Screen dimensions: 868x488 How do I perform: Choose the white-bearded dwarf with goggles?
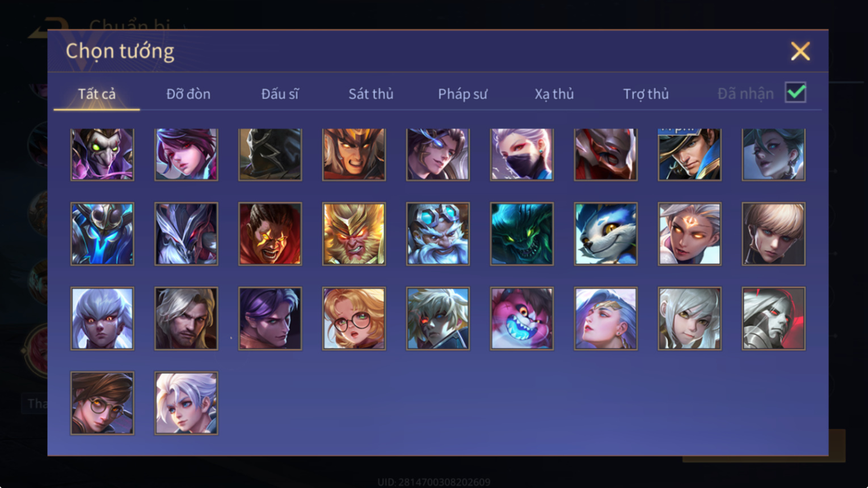pos(438,234)
